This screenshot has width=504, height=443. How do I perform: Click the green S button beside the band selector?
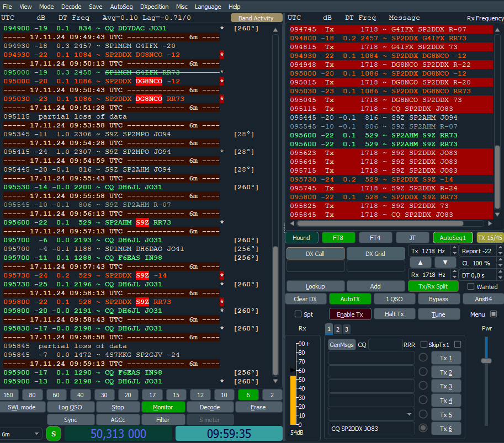[54, 434]
